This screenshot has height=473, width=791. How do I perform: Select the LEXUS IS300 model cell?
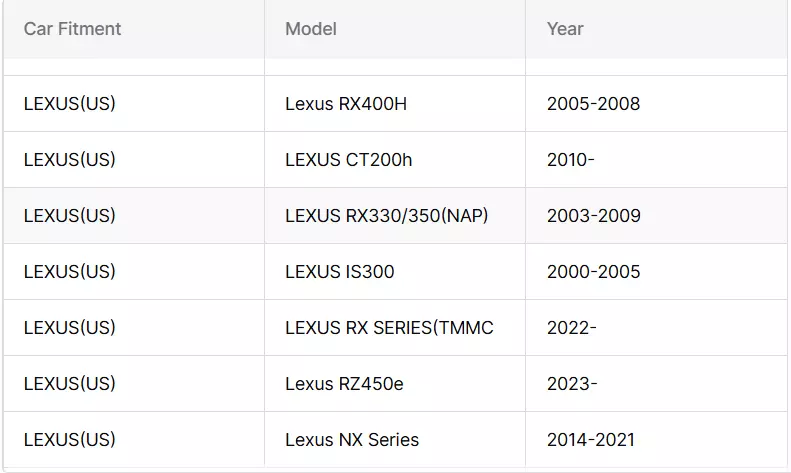pos(395,272)
